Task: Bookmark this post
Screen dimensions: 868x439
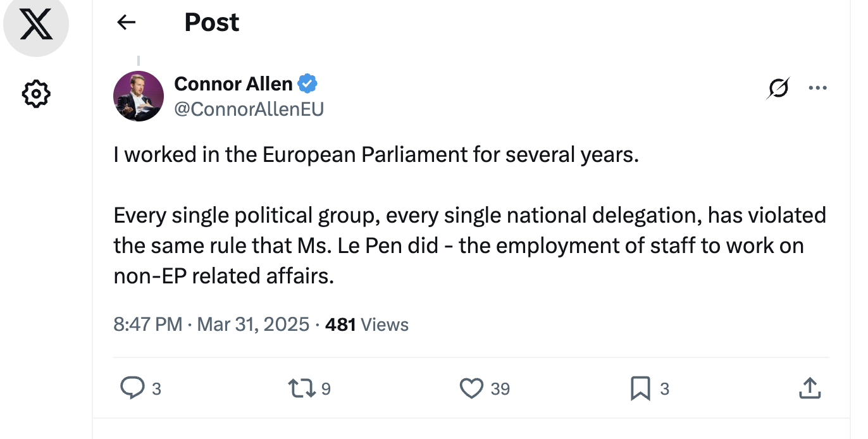Action: [x=640, y=388]
